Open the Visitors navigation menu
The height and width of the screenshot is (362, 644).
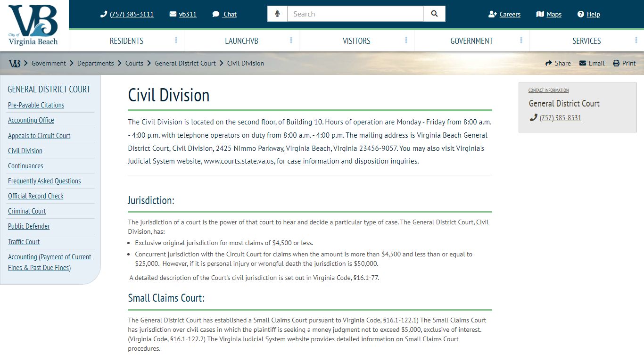[x=356, y=41]
